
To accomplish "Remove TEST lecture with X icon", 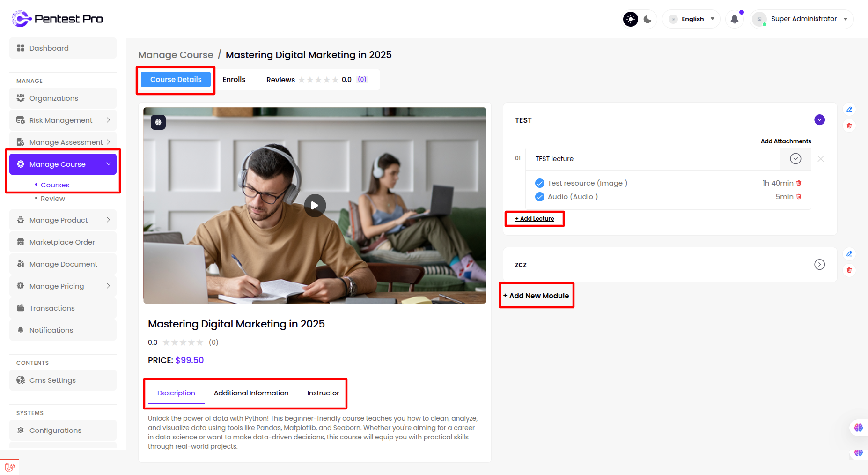I will (820, 159).
